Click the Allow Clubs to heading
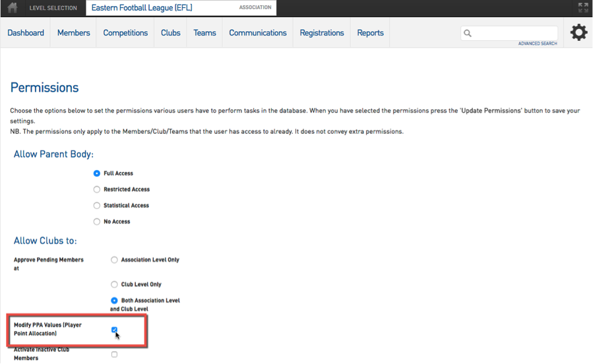This screenshot has width=593, height=364. 45,241
